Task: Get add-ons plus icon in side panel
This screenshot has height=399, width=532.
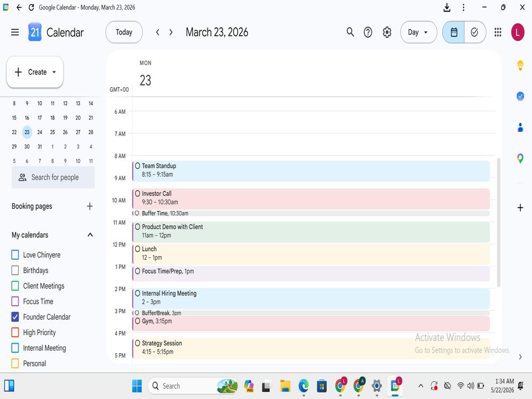Action: pos(520,208)
